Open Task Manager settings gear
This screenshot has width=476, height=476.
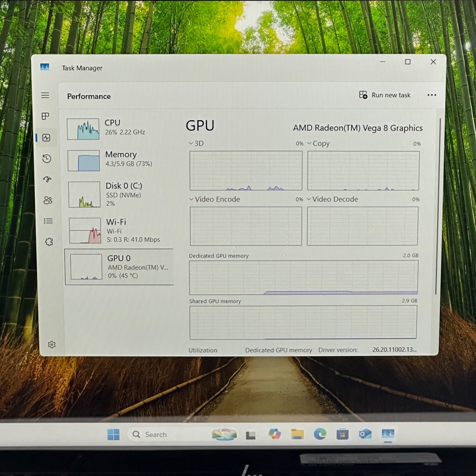(52, 345)
